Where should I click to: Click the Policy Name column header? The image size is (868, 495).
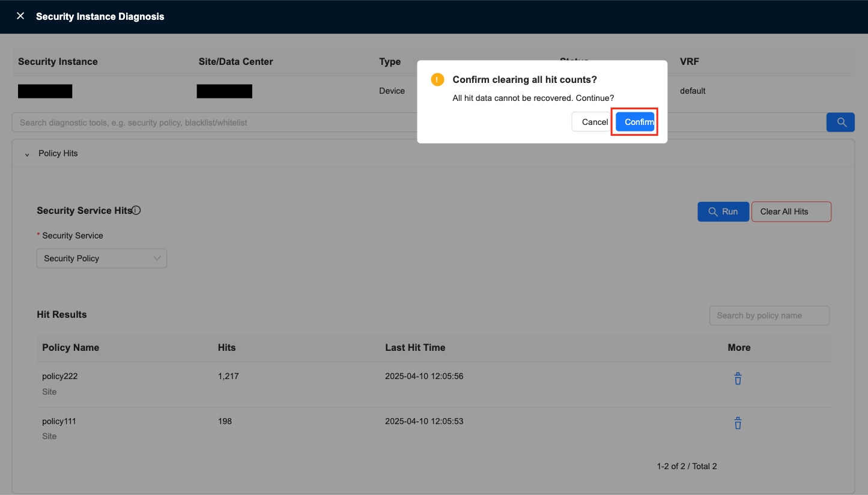pos(70,348)
